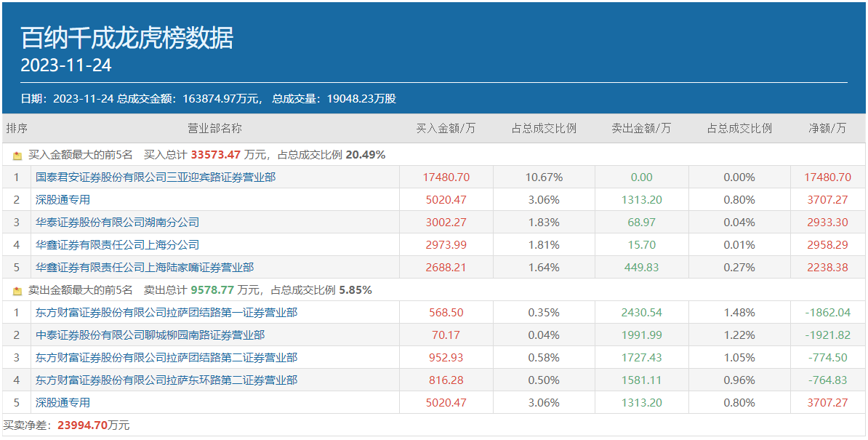Click the icon beside 买入金额最大的前5名
This screenshot has height=440, width=868.
(17, 155)
